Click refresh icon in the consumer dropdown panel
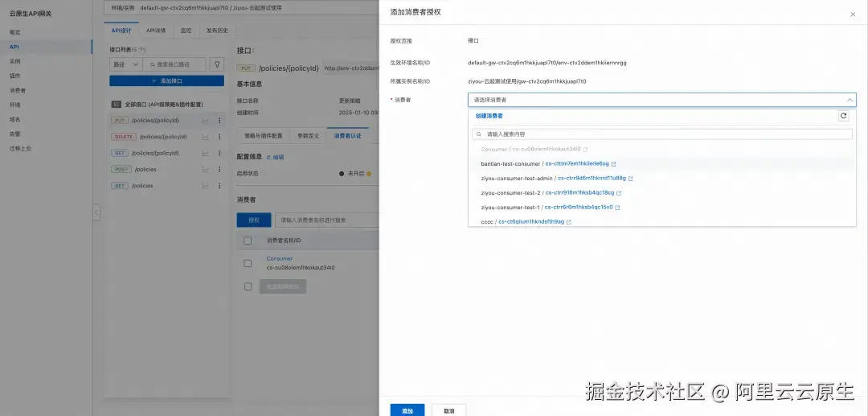The width and height of the screenshot is (868, 416). click(x=844, y=116)
